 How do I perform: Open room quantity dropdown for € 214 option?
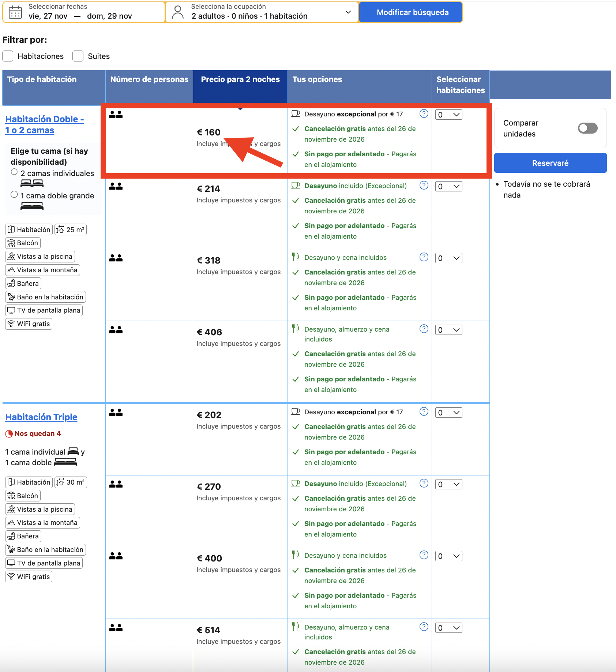[x=448, y=186]
